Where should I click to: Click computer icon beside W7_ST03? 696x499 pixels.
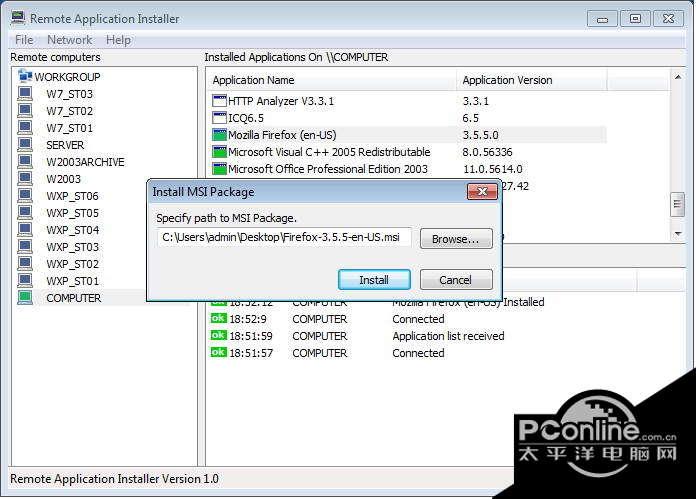pos(25,94)
